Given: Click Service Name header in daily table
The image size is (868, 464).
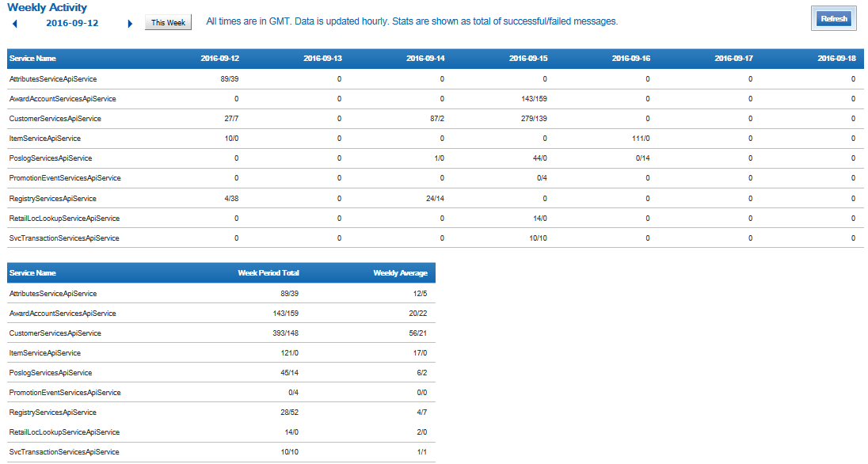Looking at the screenshot, I should [x=32, y=58].
